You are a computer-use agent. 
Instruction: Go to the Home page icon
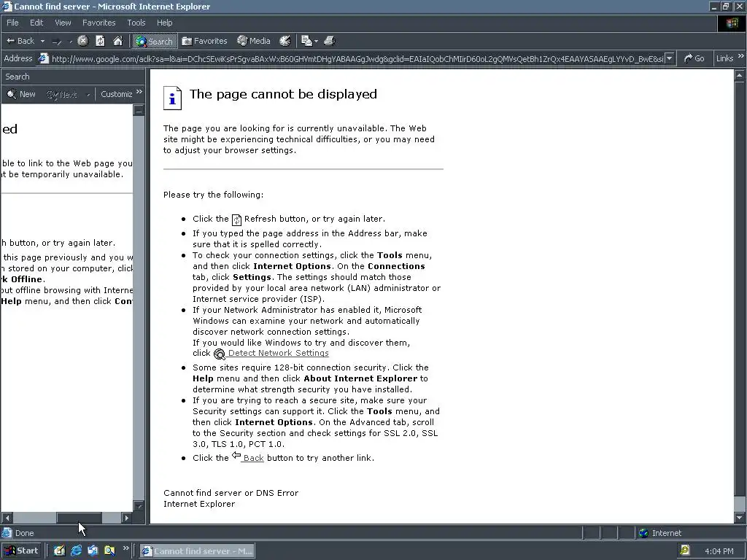[117, 41]
